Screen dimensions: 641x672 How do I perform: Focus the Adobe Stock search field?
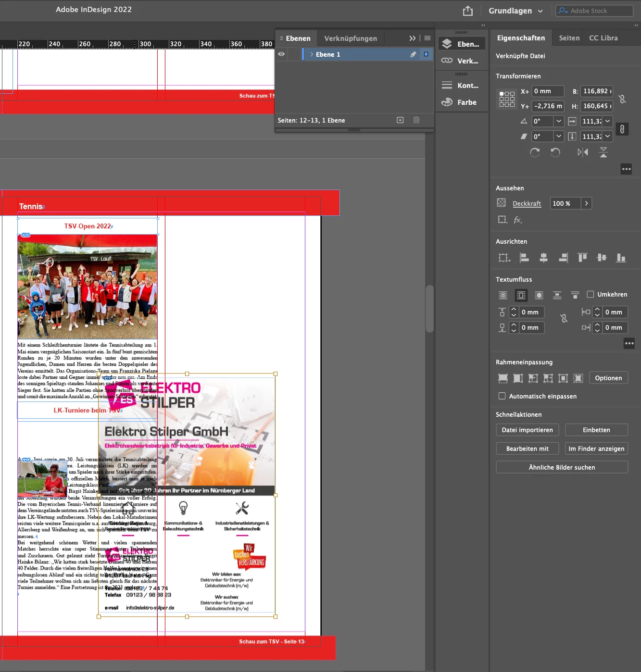594,11
